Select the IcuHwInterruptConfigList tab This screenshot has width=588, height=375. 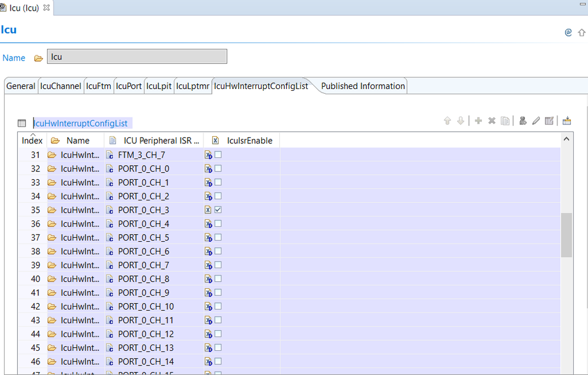(261, 86)
